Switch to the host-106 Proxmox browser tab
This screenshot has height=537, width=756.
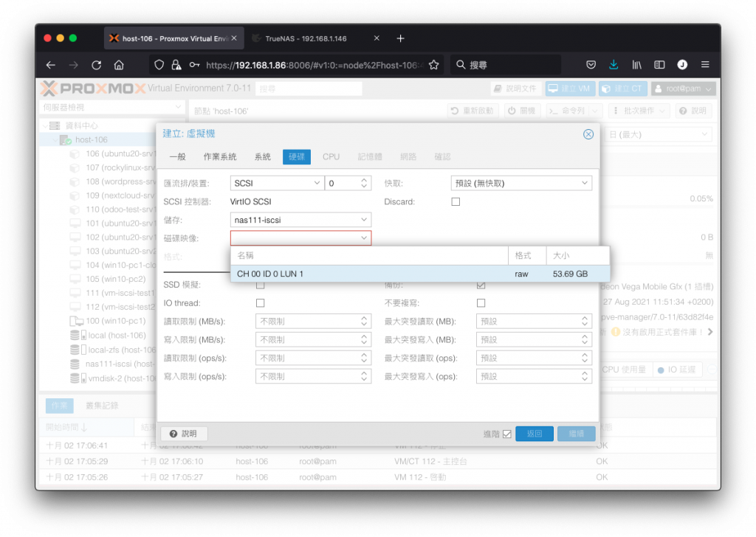[173, 38]
